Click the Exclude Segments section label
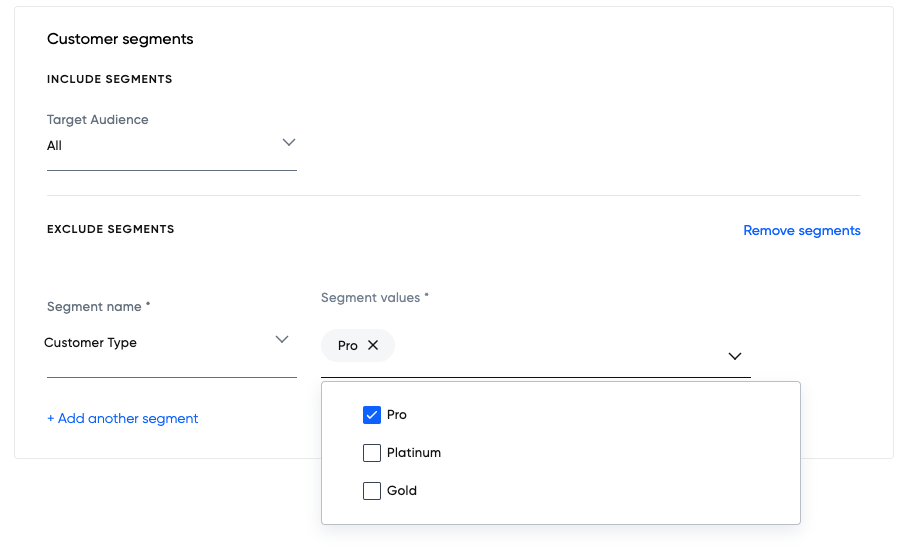The width and height of the screenshot is (912, 549). click(111, 229)
